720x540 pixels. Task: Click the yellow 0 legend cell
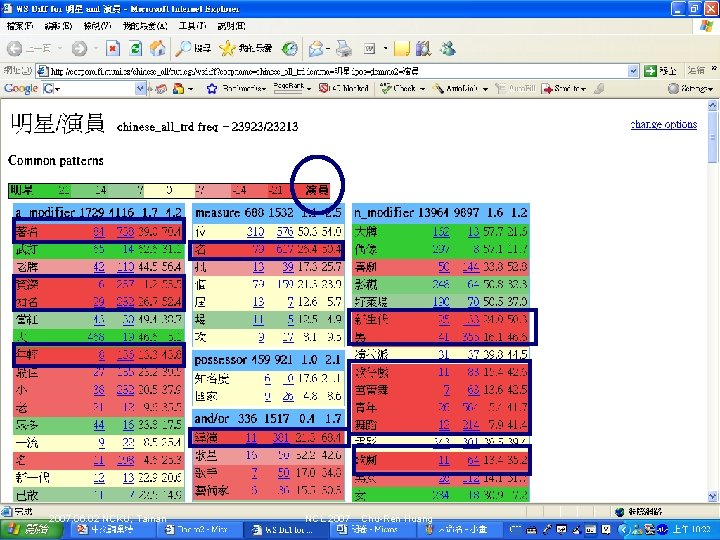coord(169,190)
